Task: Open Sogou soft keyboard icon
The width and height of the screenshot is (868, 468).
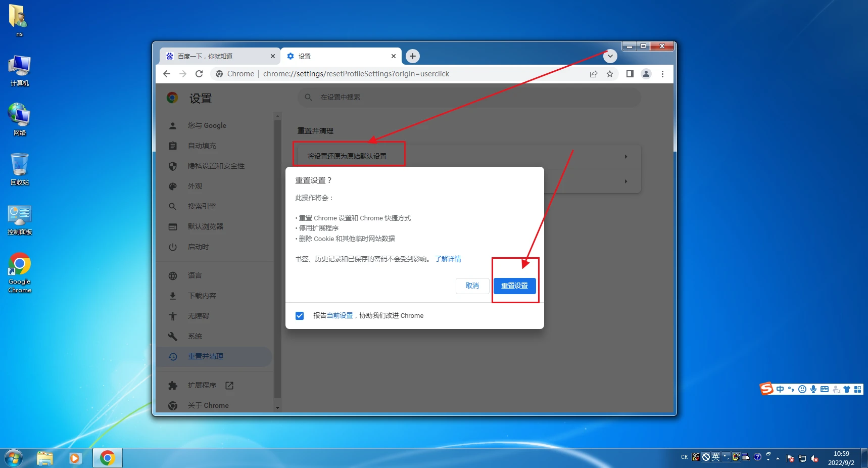Action: tap(825, 389)
